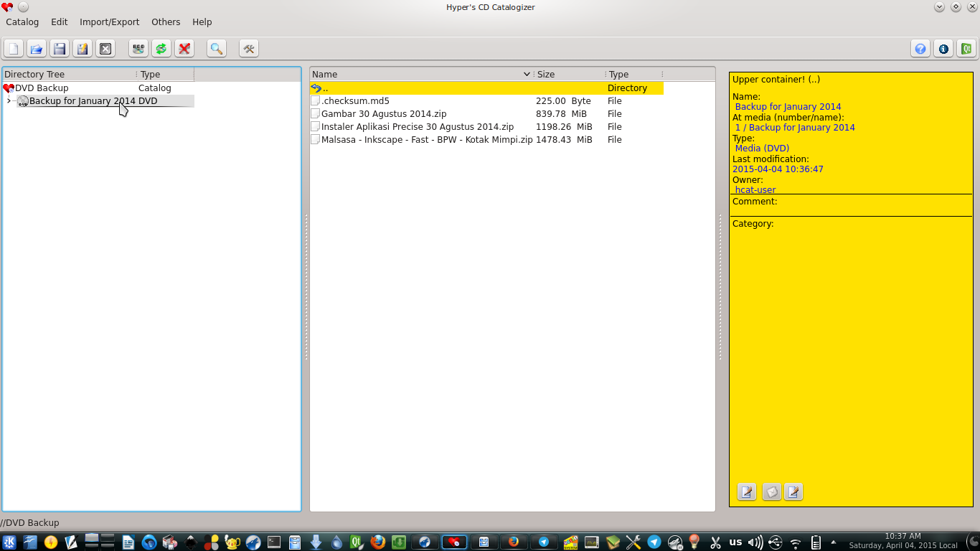Click the volume speaker icon in the system tray
The image size is (980, 551).
tap(755, 542)
